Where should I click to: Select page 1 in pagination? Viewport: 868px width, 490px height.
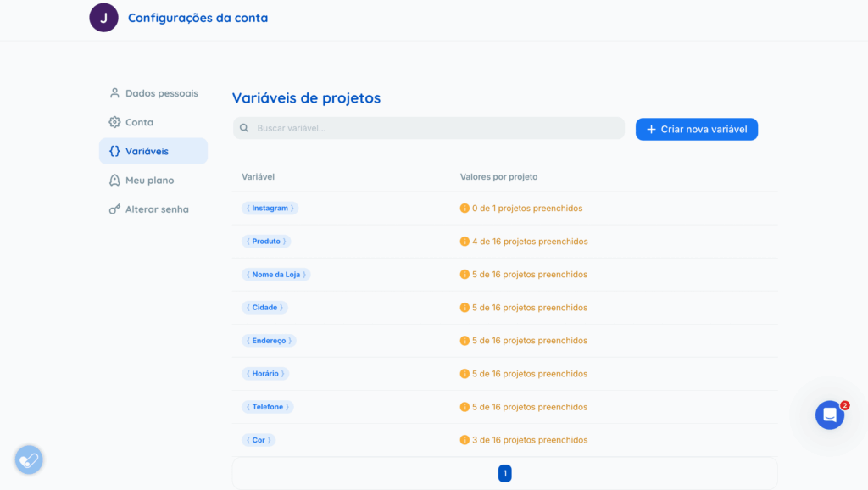coord(504,474)
